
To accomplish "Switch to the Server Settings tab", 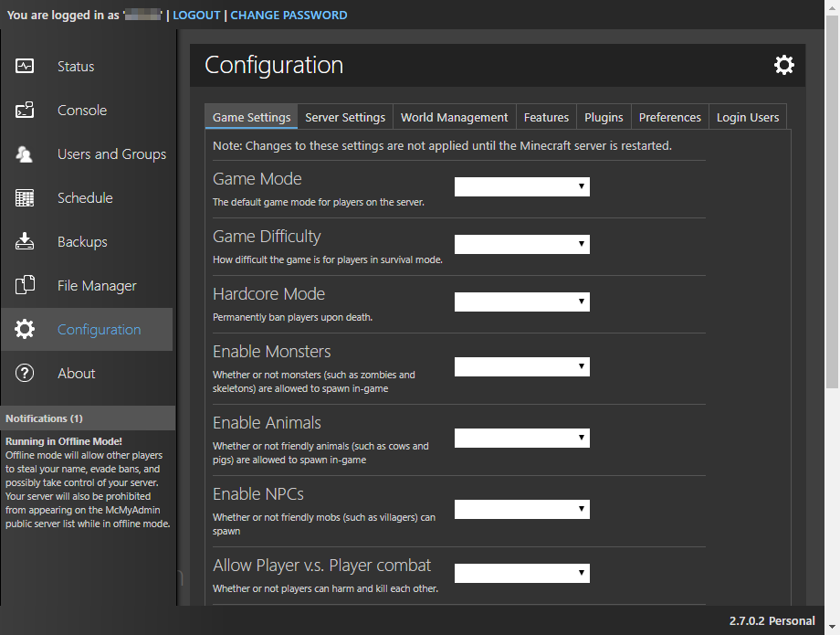I will tap(345, 117).
